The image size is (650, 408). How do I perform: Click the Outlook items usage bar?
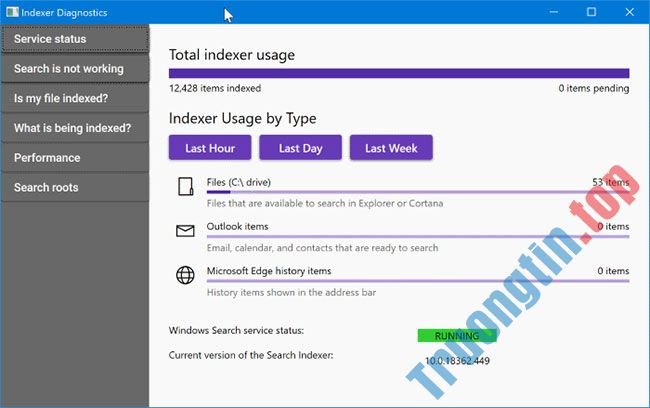tap(418, 236)
